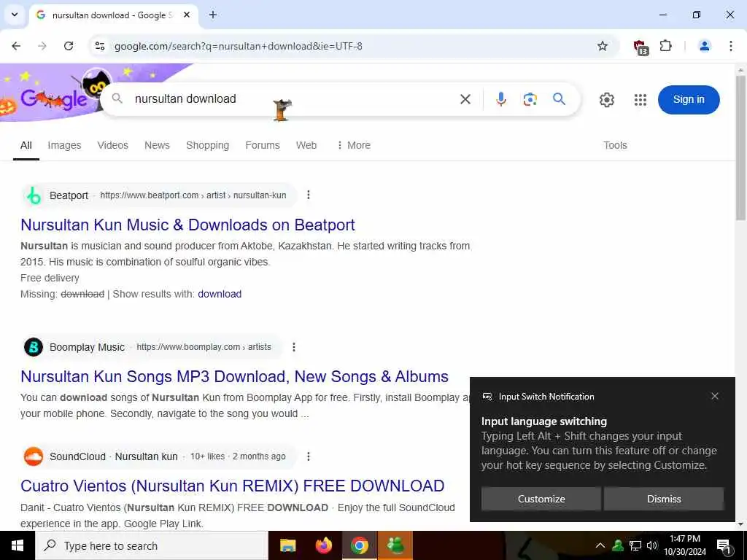This screenshot has width=747, height=560.
Task: Go forward one page
Action: click(42, 46)
